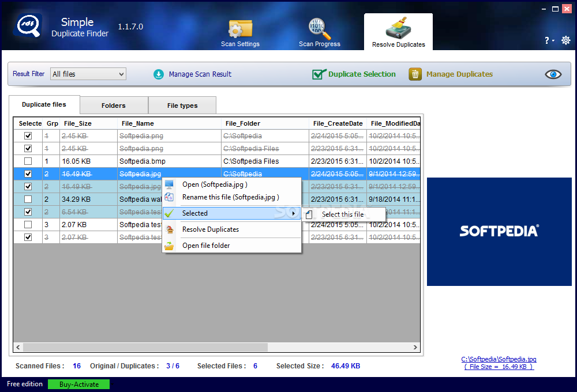
Task: Sort by the File_CreateDate column header
Action: tap(338, 123)
